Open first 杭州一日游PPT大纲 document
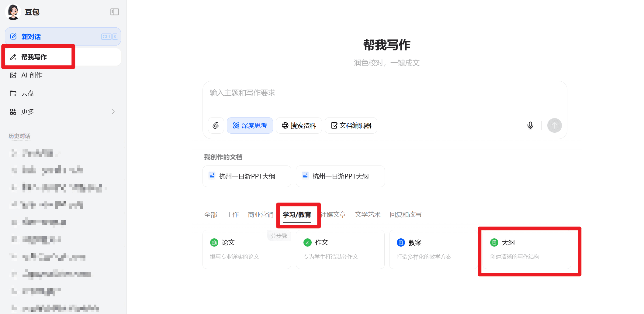The height and width of the screenshot is (314, 644). click(247, 176)
